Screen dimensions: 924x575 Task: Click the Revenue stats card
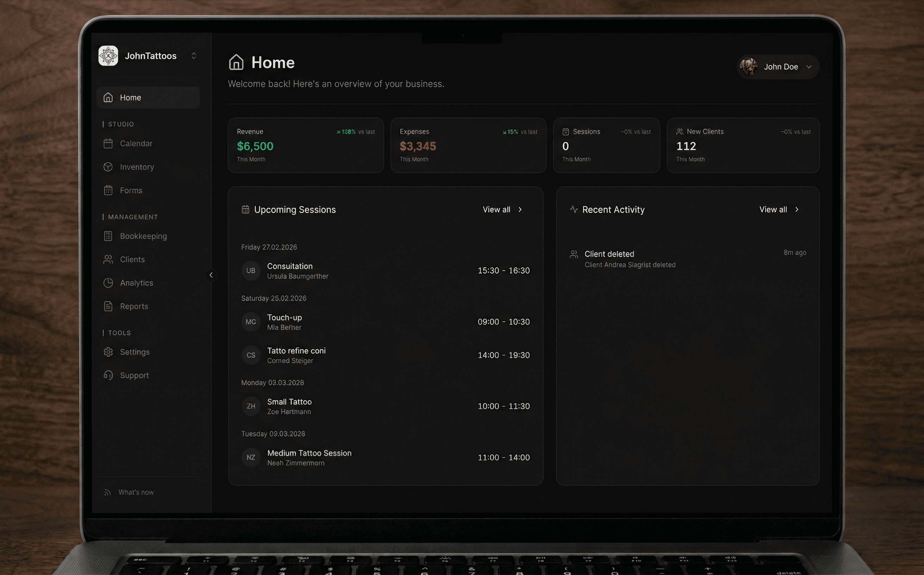pyautogui.click(x=305, y=145)
